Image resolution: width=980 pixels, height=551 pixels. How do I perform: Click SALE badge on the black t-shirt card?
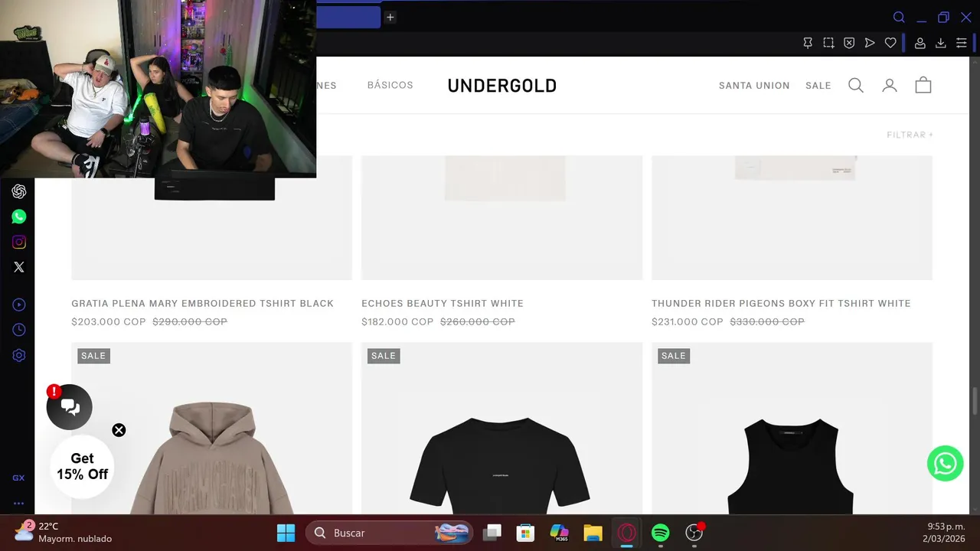pyautogui.click(x=384, y=355)
